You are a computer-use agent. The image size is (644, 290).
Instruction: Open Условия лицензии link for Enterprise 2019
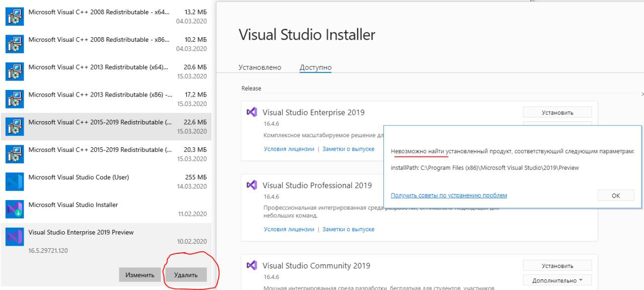289,149
